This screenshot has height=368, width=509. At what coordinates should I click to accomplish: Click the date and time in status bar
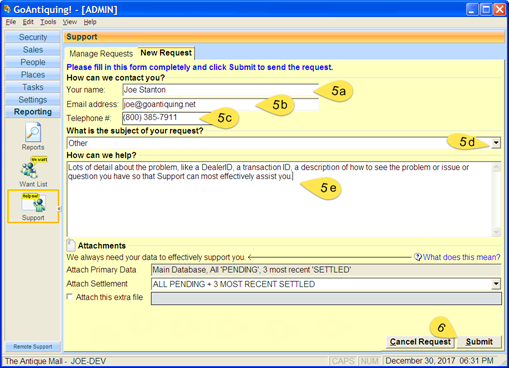[x=439, y=361]
